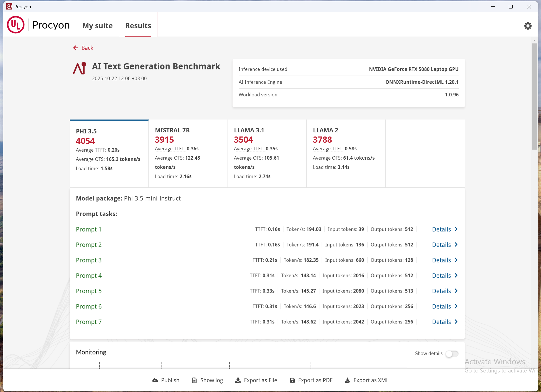
Task: Click the AI benchmark logo icon
Action: pyautogui.click(x=79, y=68)
